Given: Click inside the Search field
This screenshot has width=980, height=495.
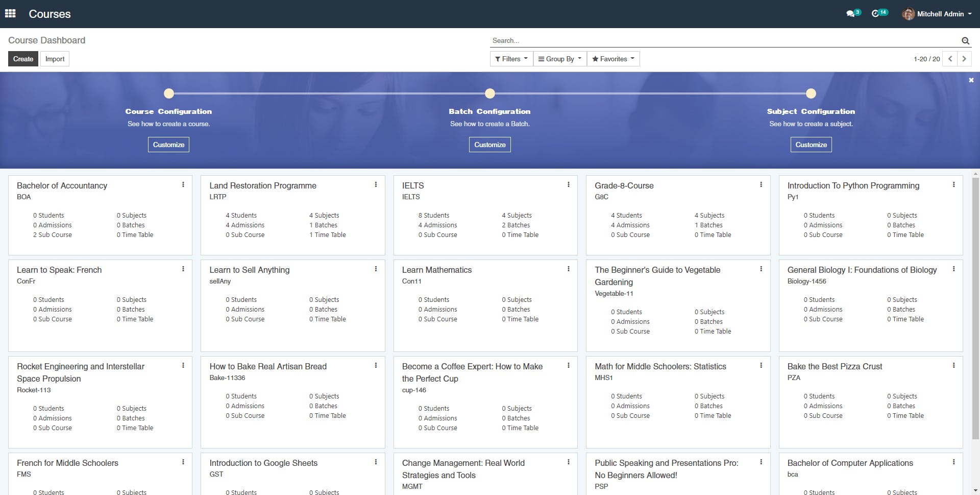Looking at the screenshot, I should tap(664, 40).
